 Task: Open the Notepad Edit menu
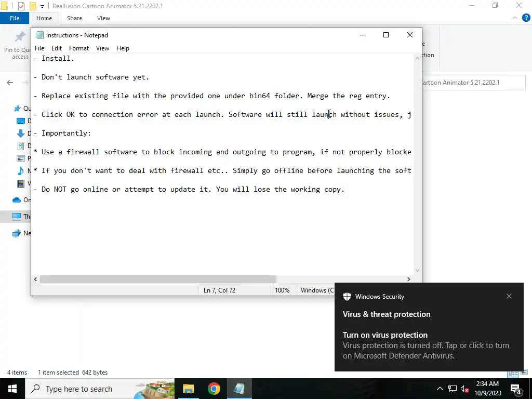tap(56, 48)
